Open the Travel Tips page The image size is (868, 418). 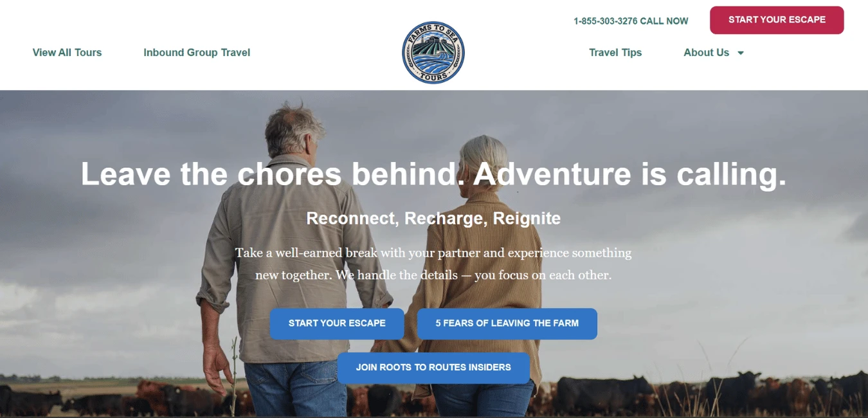pos(615,53)
